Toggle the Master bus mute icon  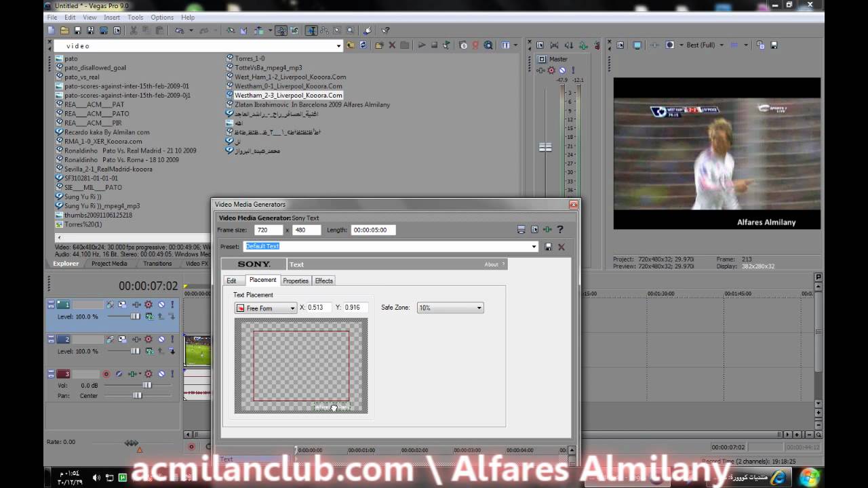[x=561, y=70]
